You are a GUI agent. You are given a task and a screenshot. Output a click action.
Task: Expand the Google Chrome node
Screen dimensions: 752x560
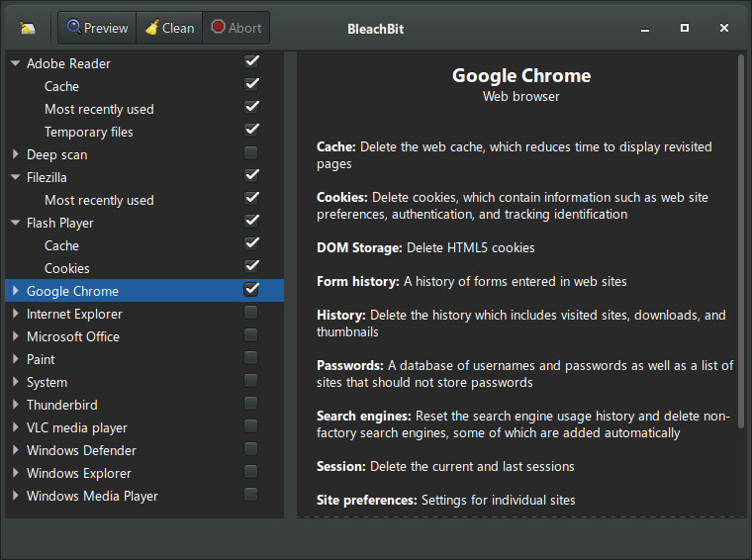tap(16, 291)
